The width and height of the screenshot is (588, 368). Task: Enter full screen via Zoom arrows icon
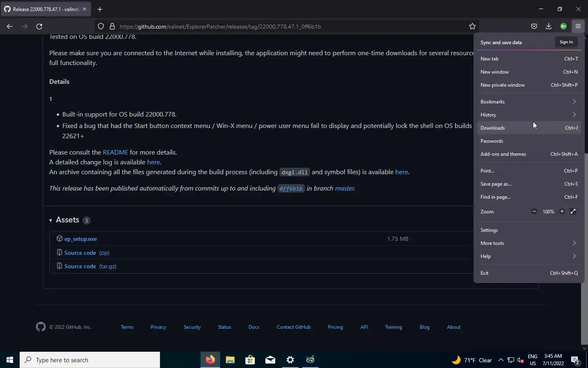573,211
